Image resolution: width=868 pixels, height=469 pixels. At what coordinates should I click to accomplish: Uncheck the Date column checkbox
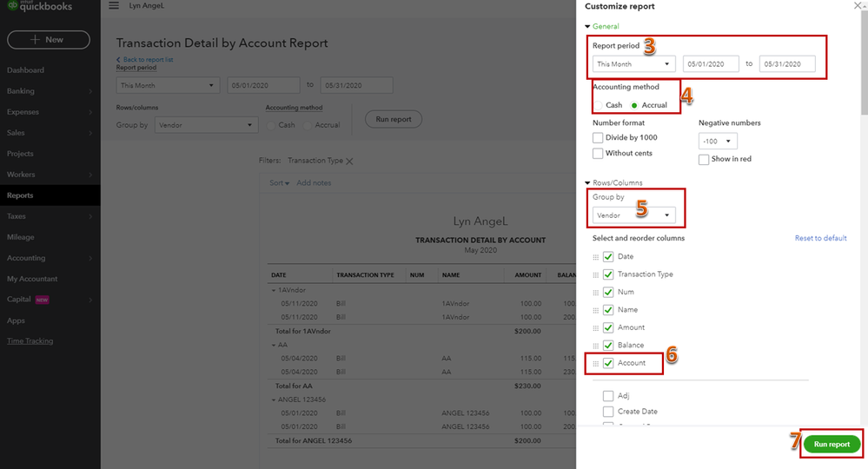click(608, 256)
